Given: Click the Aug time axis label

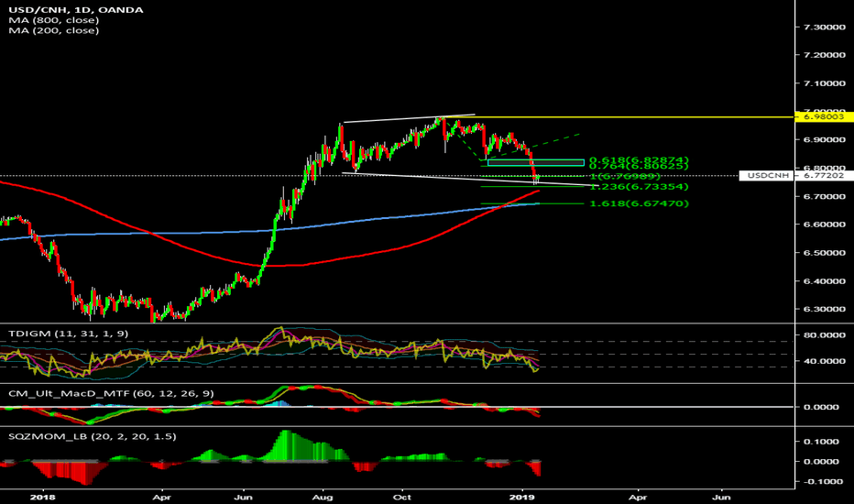Looking at the screenshot, I should point(323,498).
